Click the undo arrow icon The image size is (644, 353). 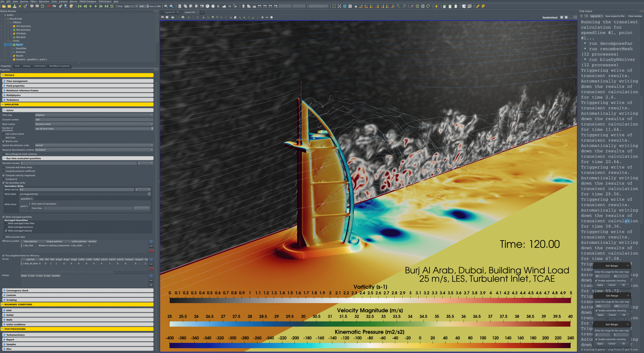[49, 6]
